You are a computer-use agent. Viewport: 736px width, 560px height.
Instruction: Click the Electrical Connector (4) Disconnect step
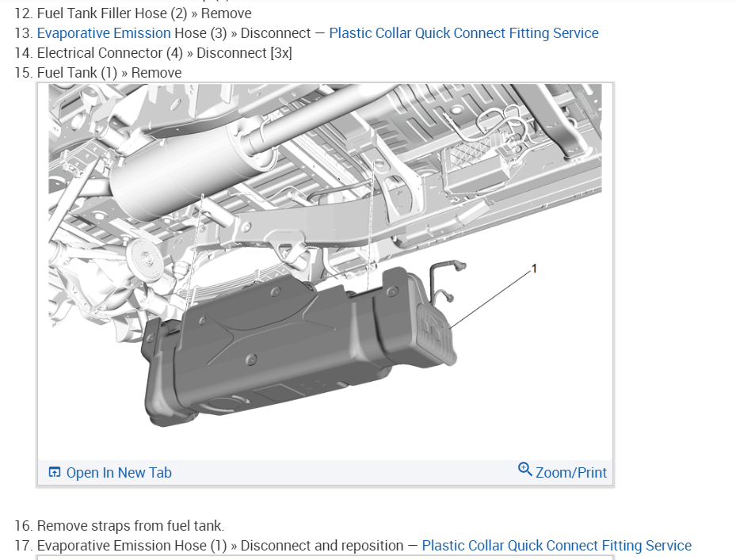point(164,53)
